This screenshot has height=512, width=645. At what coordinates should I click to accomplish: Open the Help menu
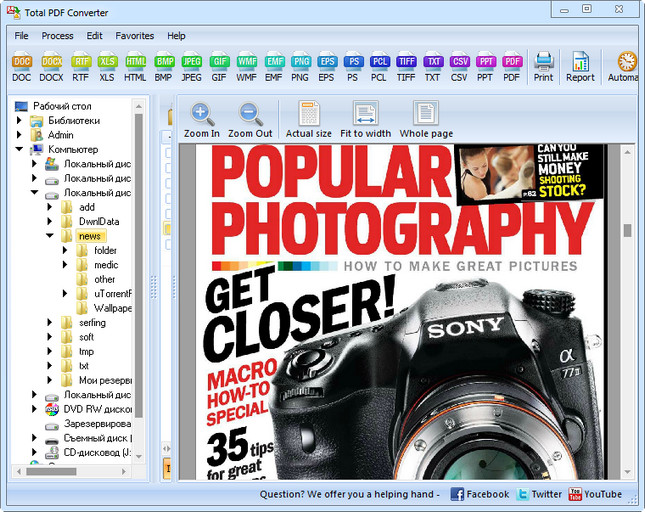click(176, 36)
